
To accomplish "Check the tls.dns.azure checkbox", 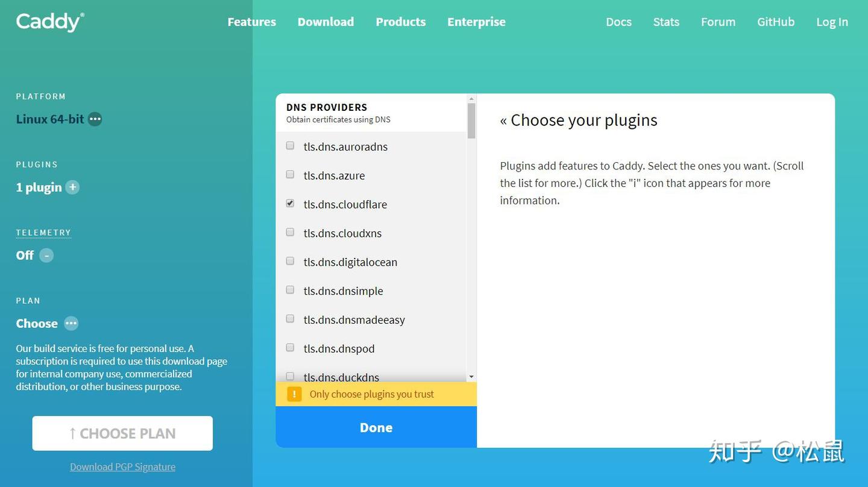I will tap(290, 175).
